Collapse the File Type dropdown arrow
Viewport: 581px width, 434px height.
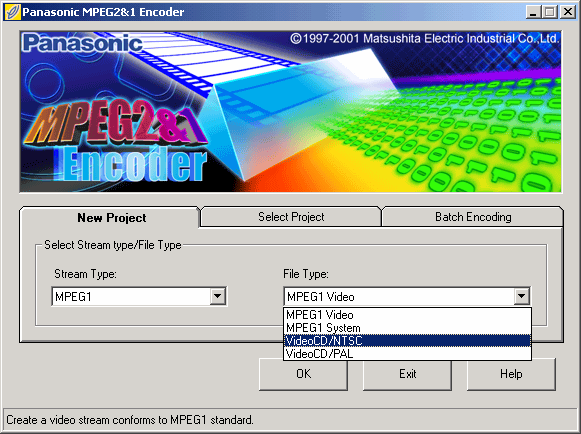521,296
